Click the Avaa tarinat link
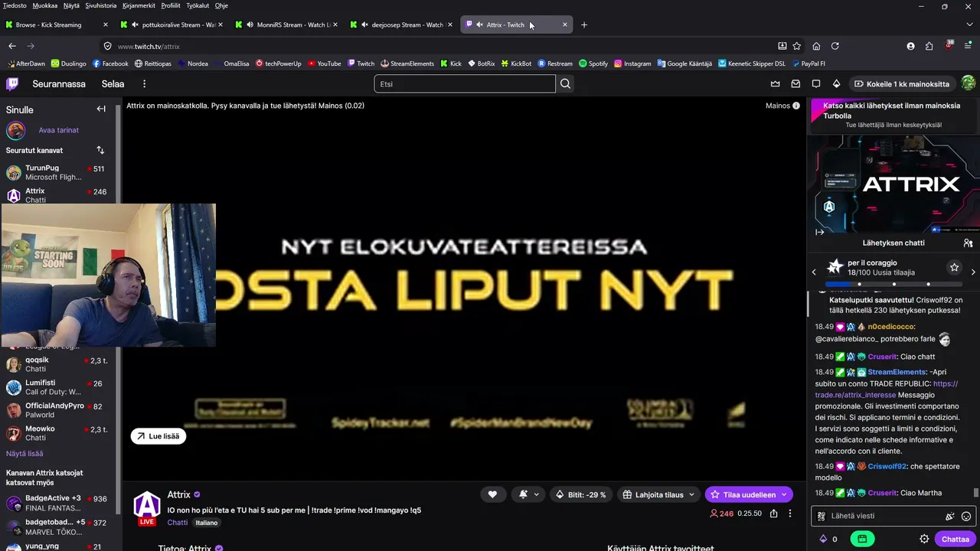 pyautogui.click(x=59, y=130)
